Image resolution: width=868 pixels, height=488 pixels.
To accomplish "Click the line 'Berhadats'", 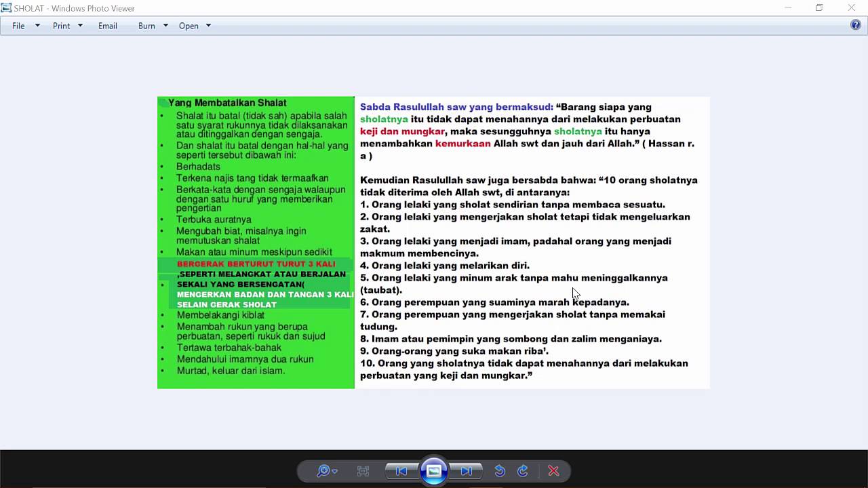I will point(198,167).
